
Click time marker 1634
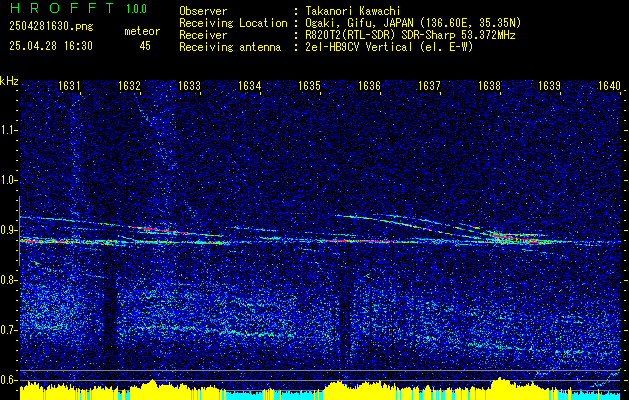click(250, 85)
